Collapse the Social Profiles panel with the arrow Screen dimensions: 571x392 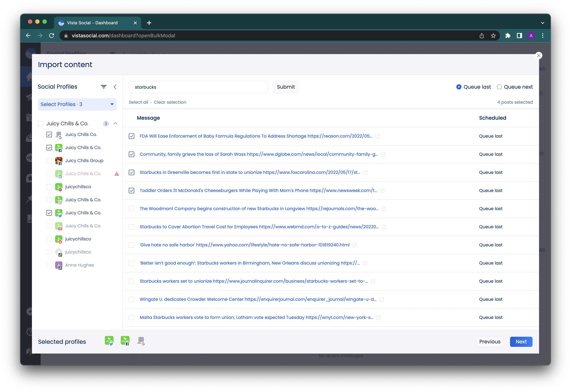[115, 87]
